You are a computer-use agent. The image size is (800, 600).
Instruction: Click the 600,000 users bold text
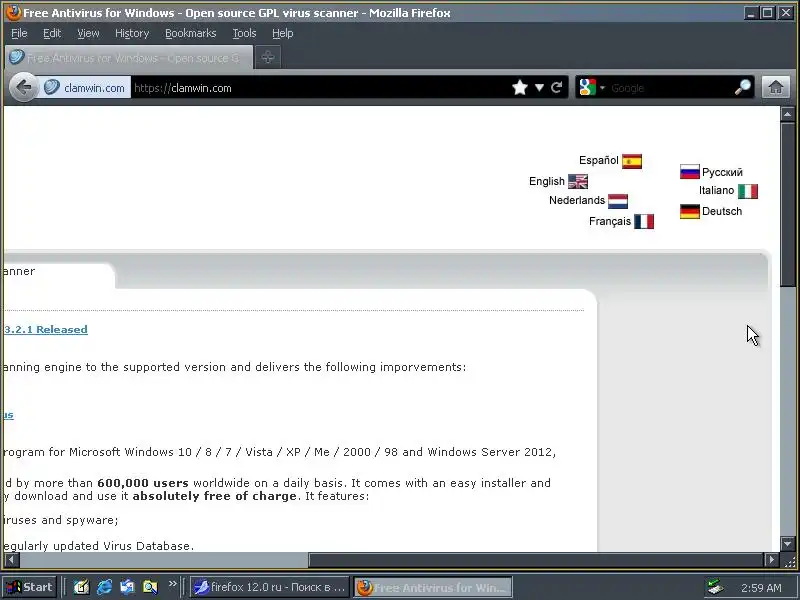click(143, 483)
